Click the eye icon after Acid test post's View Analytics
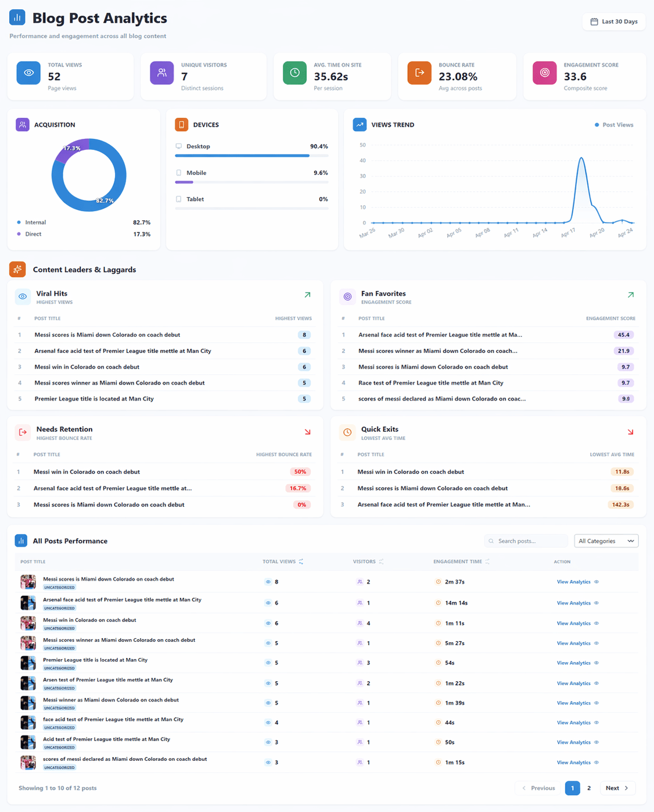 596,742
